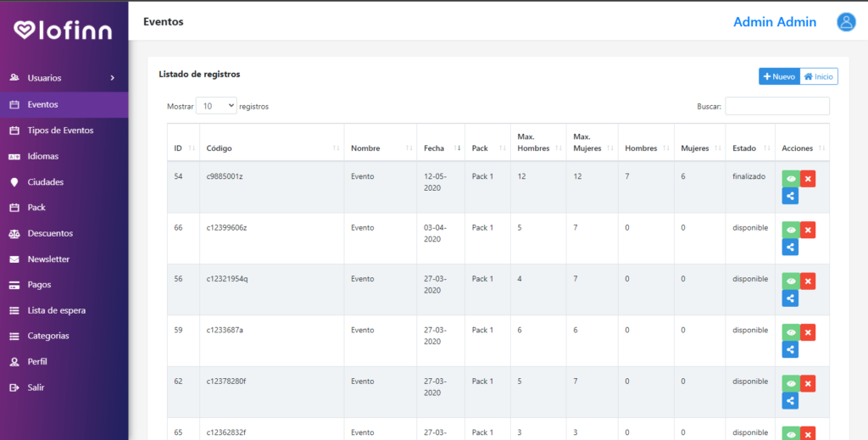
Task: Click the Listado de registros heading
Action: [x=199, y=74]
